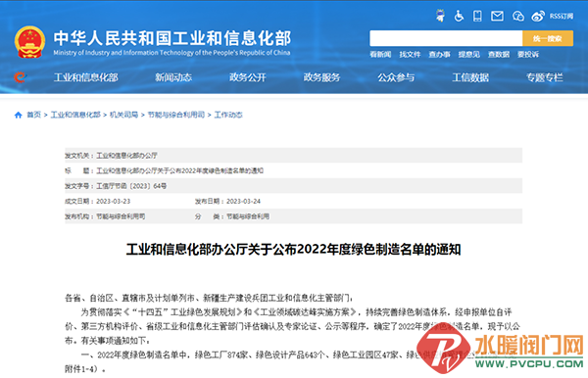588x378 pixels.
Task: Open the WeChat icon in header
Action: [517, 16]
